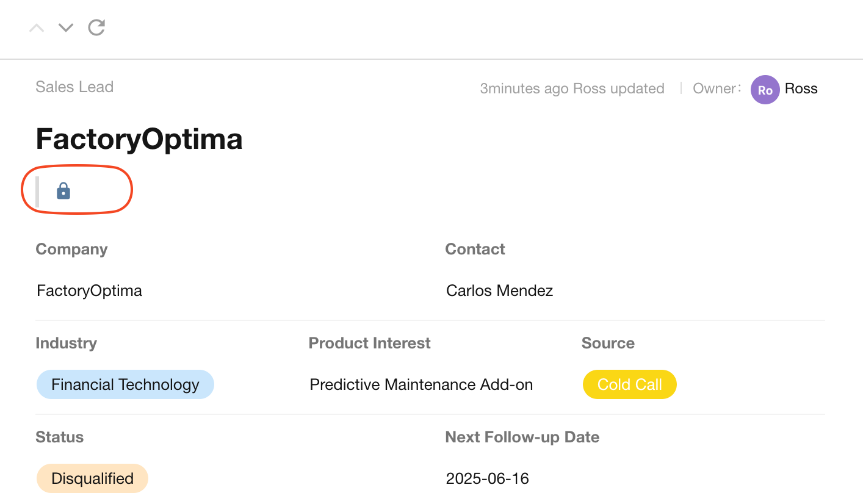Open the Disqualified status tag
This screenshot has height=504, width=863.
(x=92, y=478)
